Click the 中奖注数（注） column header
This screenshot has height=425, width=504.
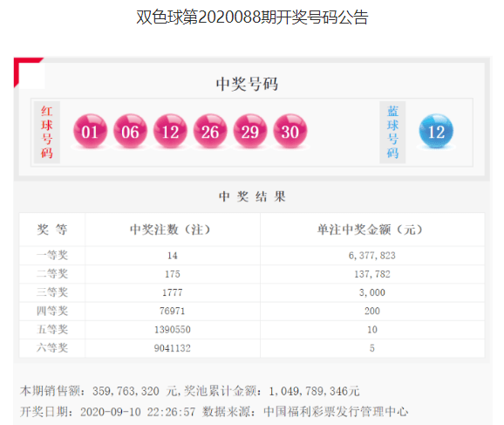tap(170, 230)
